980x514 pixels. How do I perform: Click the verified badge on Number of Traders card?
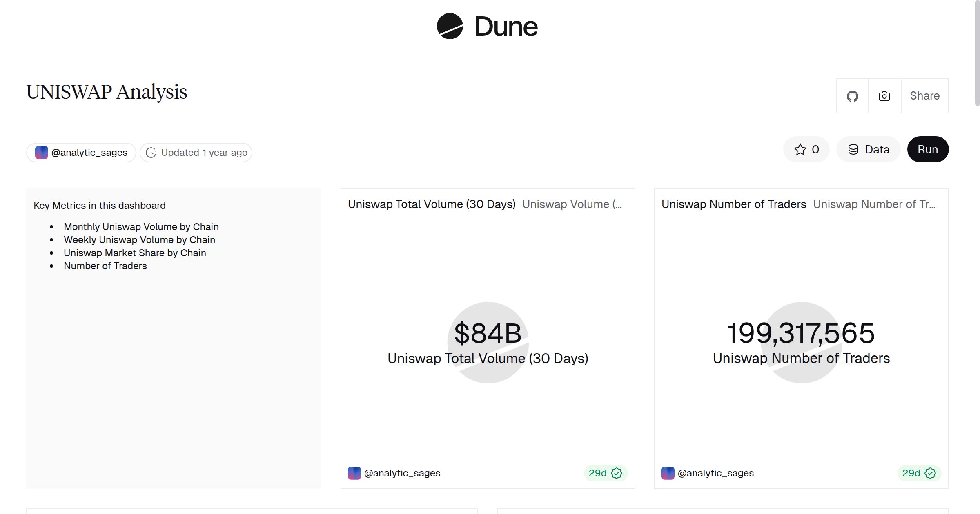930,473
